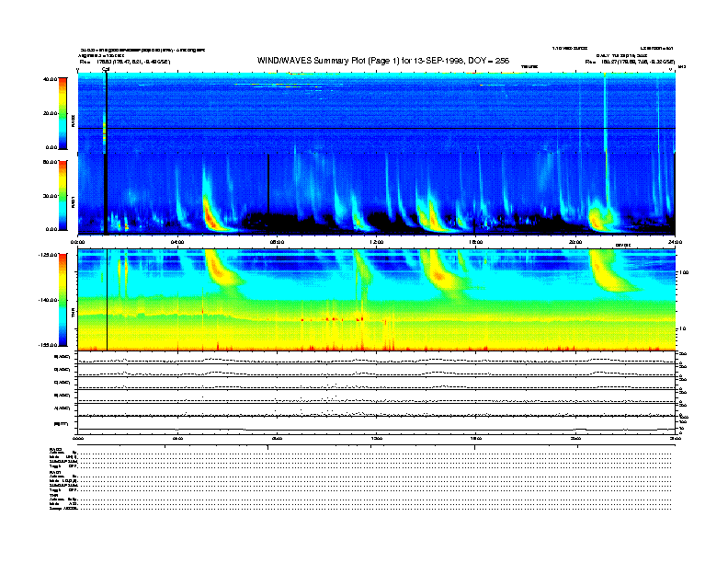Viewport: 728px width, 563px height.
Task: Click the 12:00 tick under the RAD1 spectrogram
Action: pyautogui.click(x=377, y=242)
